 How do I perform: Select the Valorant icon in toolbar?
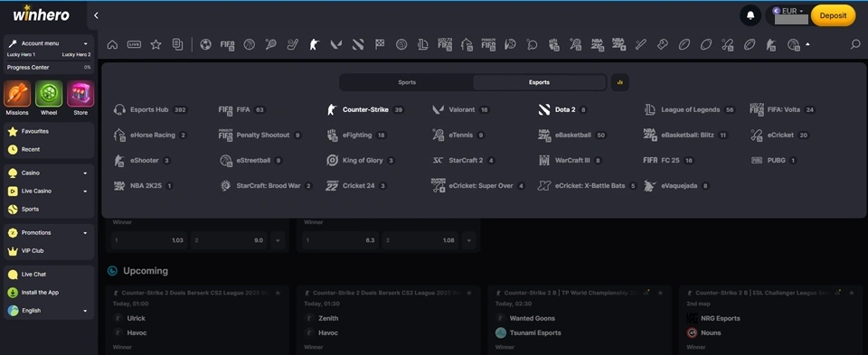(x=336, y=45)
